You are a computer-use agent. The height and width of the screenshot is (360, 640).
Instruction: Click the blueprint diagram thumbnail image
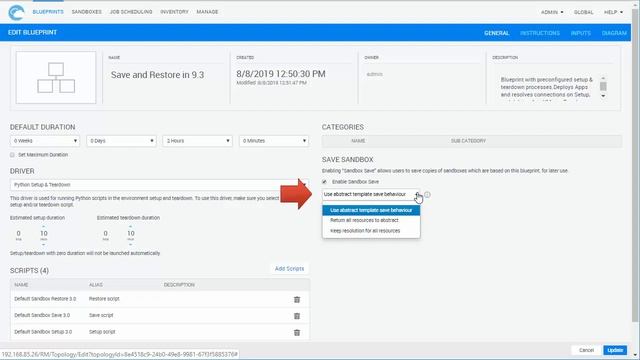click(x=56, y=78)
